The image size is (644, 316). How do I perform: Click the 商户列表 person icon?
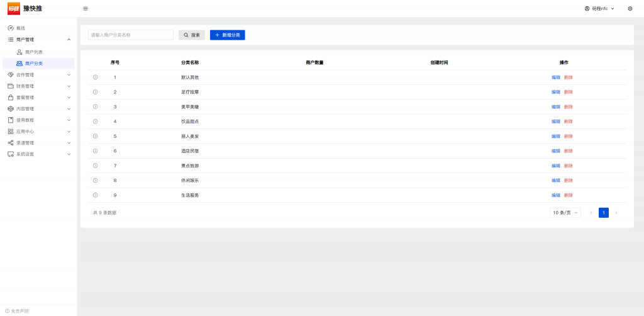click(19, 52)
